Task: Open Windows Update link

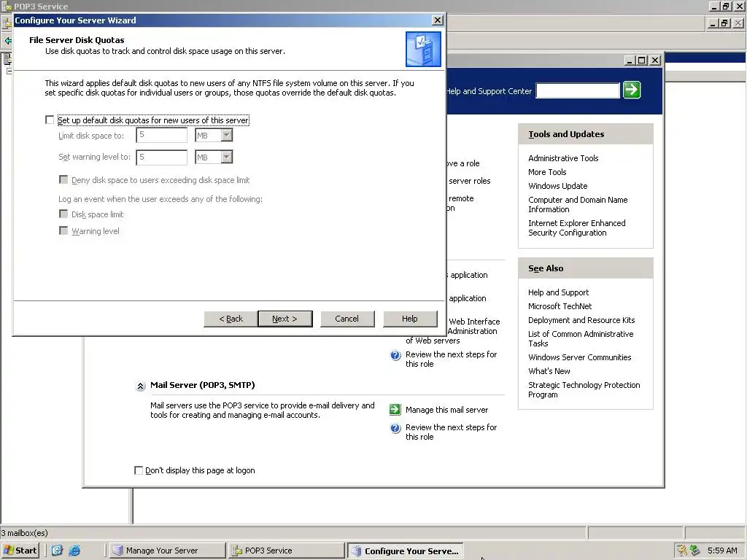Action: tap(557, 186)
